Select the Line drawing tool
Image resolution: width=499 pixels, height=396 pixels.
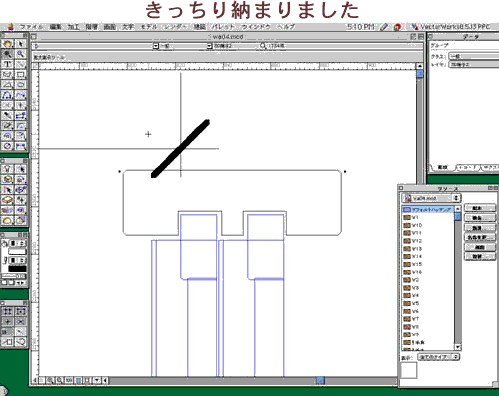[21, 64]
